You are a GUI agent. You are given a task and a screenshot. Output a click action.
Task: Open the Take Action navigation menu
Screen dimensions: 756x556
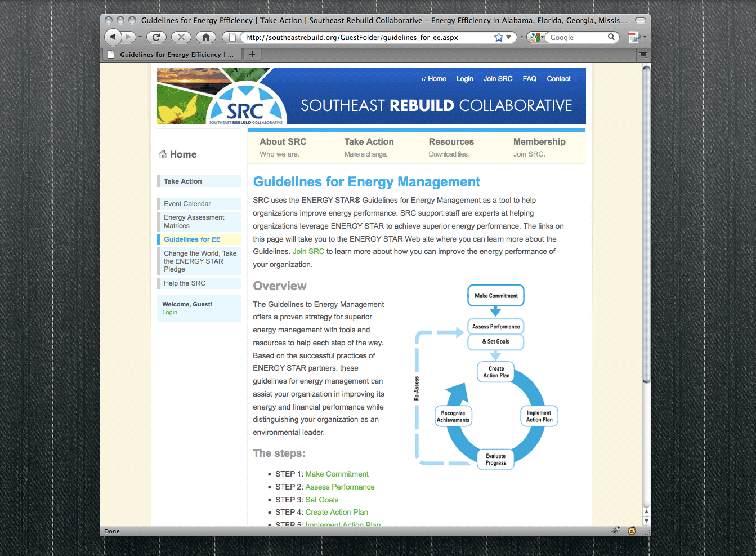(369, 142)
